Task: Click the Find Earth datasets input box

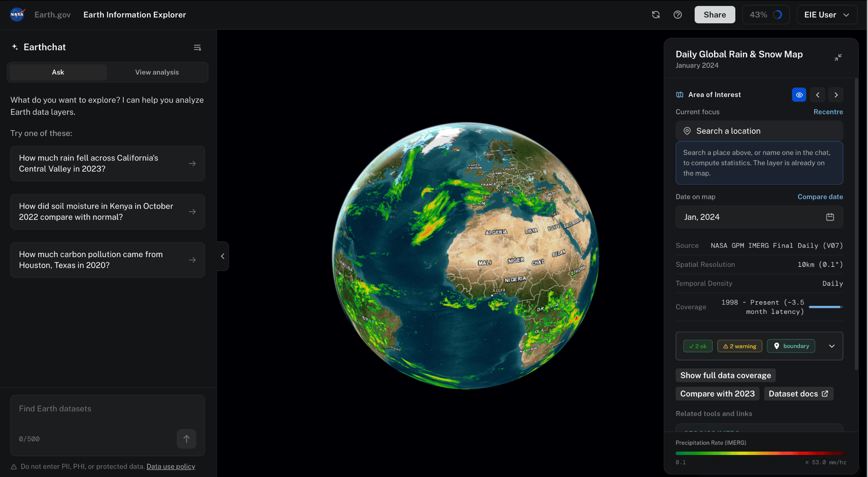Action: pyautogui.click(x=108, y=425)
